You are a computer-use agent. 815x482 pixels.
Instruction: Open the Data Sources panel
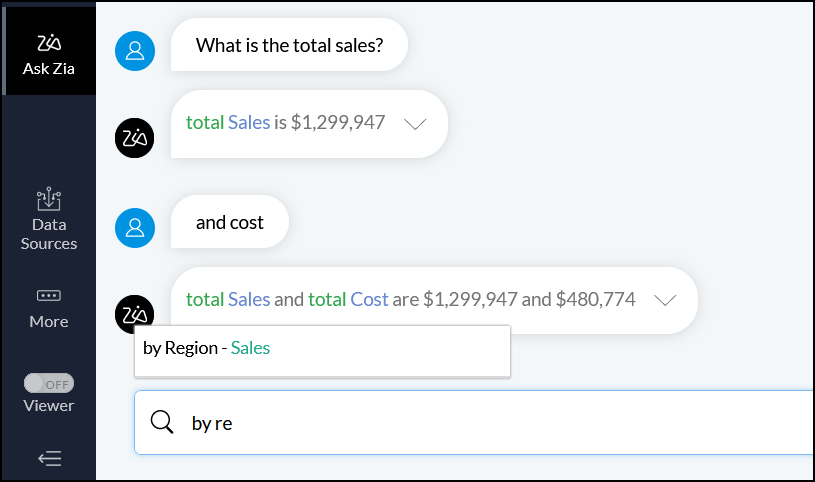(x=48, y=200)
